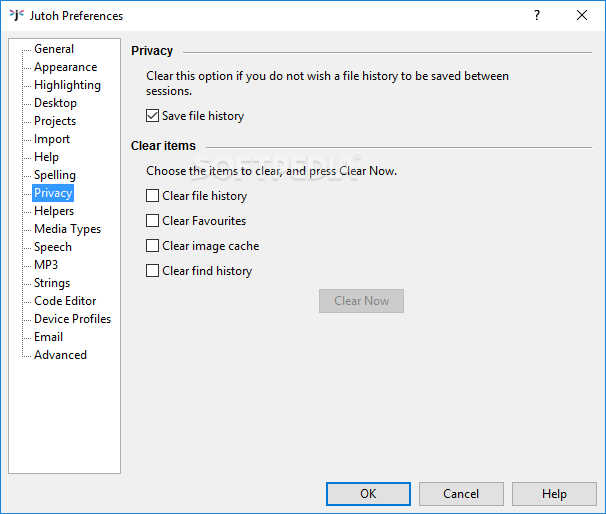Click the Cancel button
Viewport: 606px width, 514px height.
click(x=461, y=494)
